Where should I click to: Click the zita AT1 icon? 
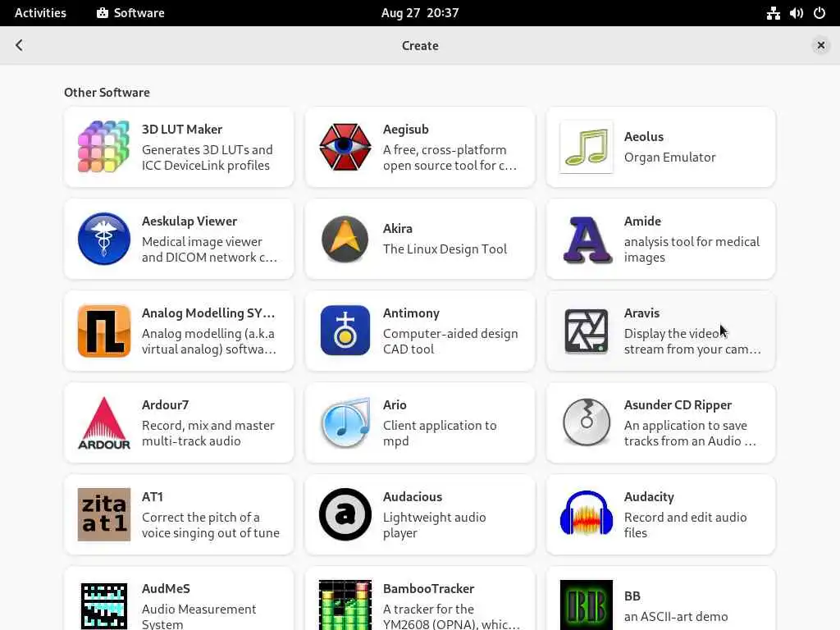point(104,514)
